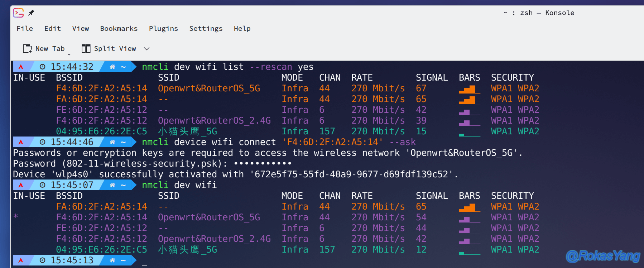644x268 pixels.
Task: Click the Split View panes icon
Action: click(86, 48)
